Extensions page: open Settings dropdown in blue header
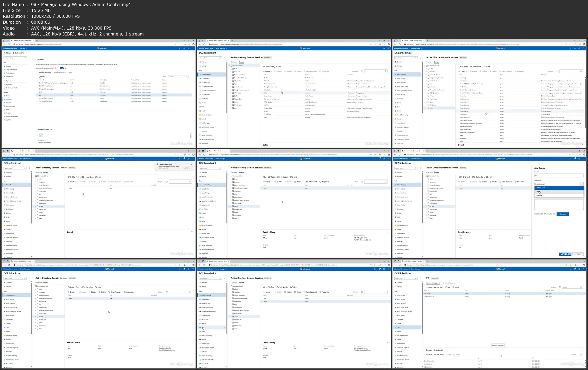This screenshot has width=588, height=370. tap(23, 48)
